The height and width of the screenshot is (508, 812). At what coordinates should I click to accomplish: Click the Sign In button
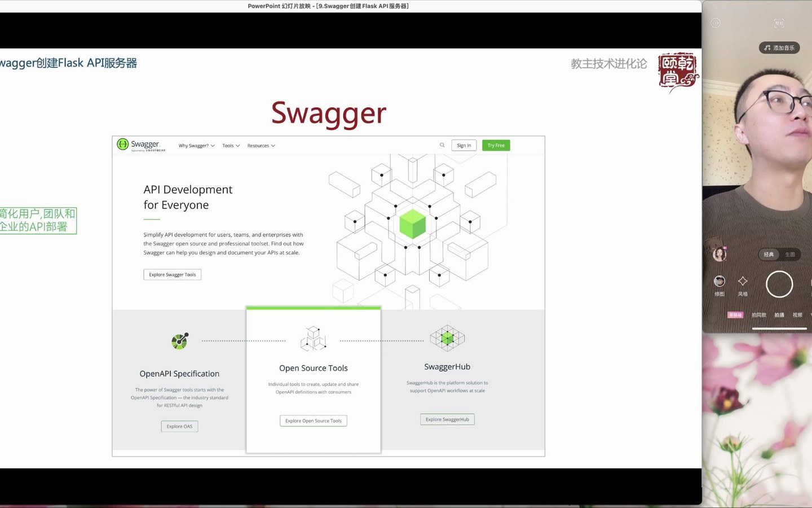pos(464,145)
